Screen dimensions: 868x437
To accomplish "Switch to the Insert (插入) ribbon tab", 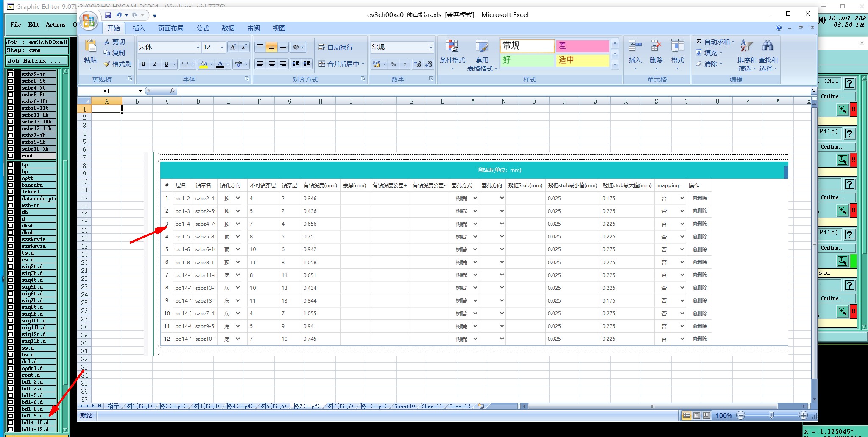I will point(139,28).
